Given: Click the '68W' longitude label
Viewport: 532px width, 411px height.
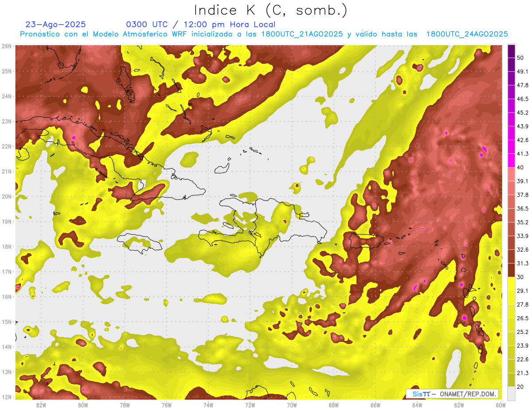Looking at the screenshot, I should [334, 405].
